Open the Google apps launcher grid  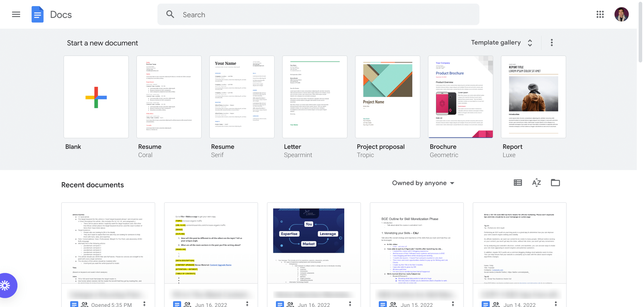tap(600, 15)
